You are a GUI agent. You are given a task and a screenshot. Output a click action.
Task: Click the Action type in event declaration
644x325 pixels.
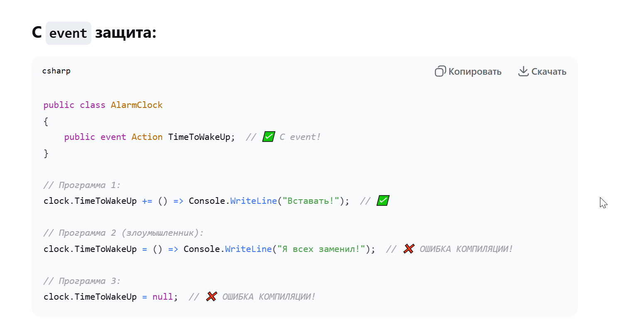pos(147,137)
